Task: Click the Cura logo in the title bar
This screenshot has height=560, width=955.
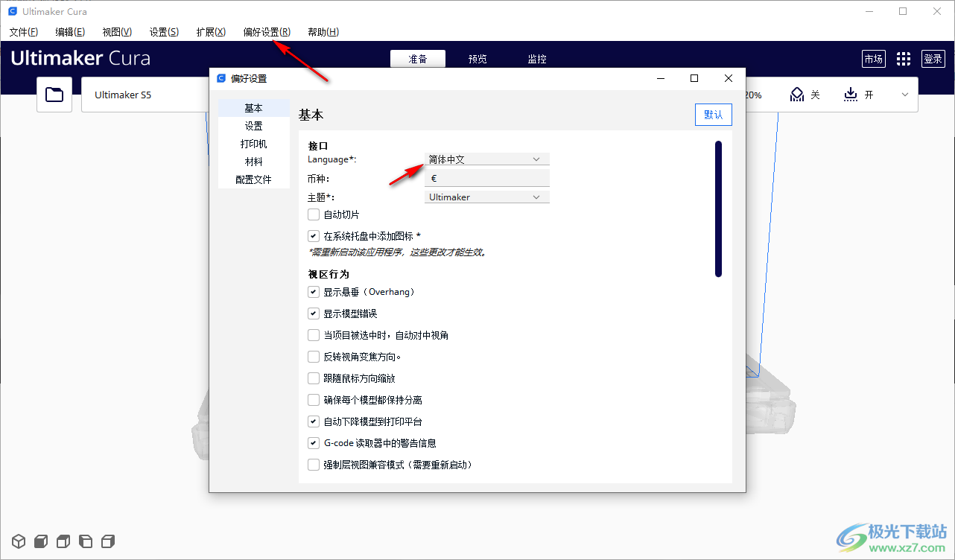Action: (x=13, y=11)
